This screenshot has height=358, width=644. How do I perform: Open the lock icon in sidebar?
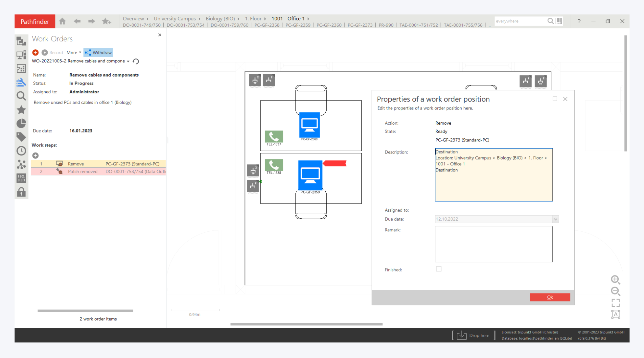[21, 192]
